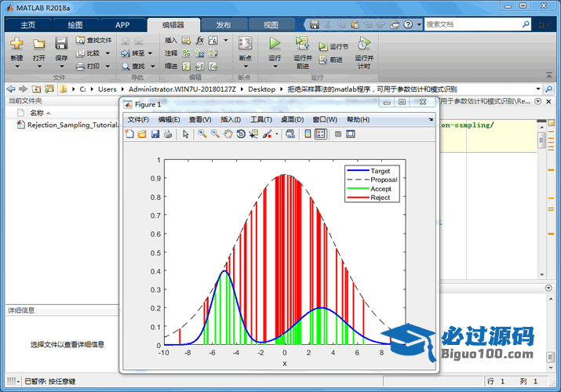Switch to the 绘图 (Plots) tab
This screenshot has width=561, height=392.
(75, 25)
